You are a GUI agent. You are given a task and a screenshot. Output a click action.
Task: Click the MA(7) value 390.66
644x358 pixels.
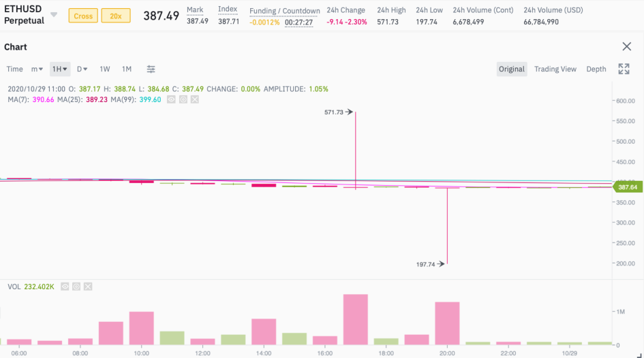pos(43,99)
